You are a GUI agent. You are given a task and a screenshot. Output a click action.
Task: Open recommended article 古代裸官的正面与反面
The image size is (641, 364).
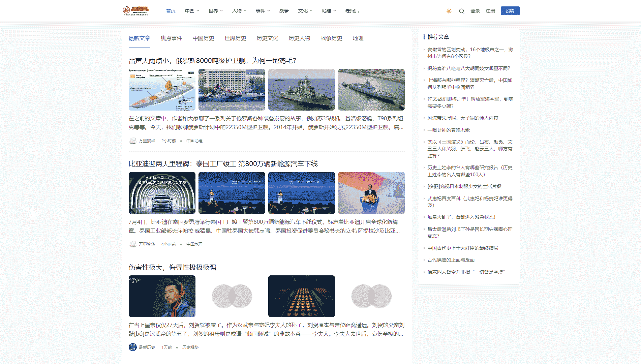[x=451, y=260]
